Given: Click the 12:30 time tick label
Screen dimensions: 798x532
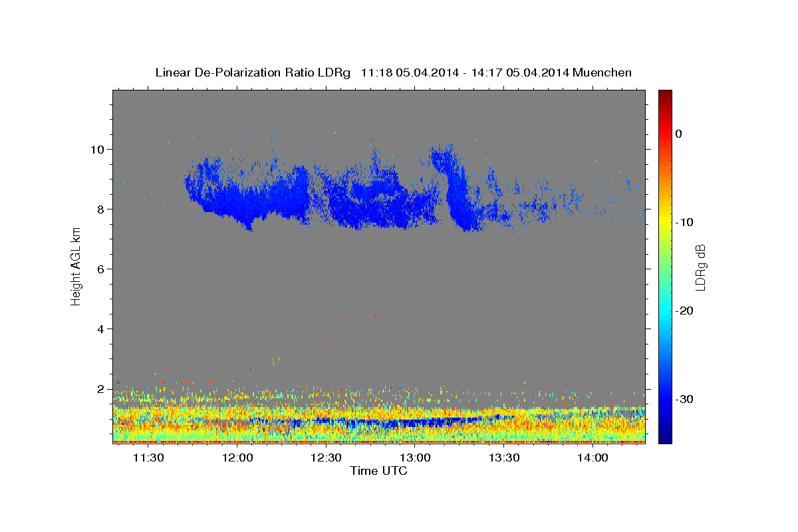Looking at the screenshot, I should [326, 458].
